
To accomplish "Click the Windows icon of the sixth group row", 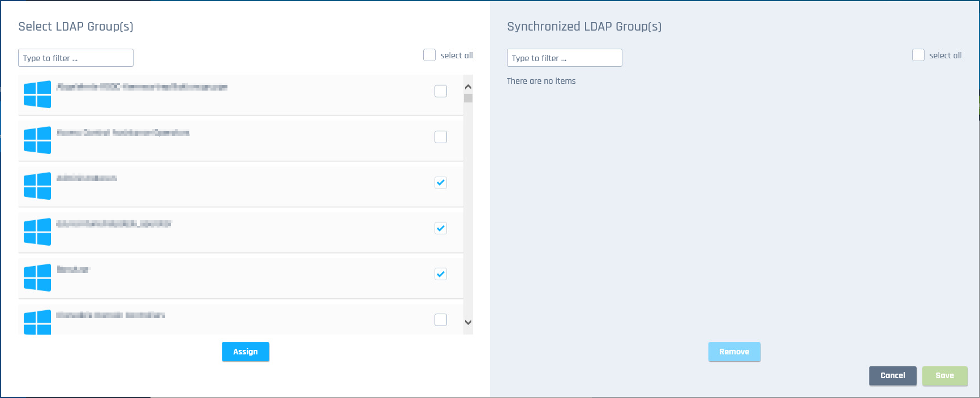I will tap(37, 322).
